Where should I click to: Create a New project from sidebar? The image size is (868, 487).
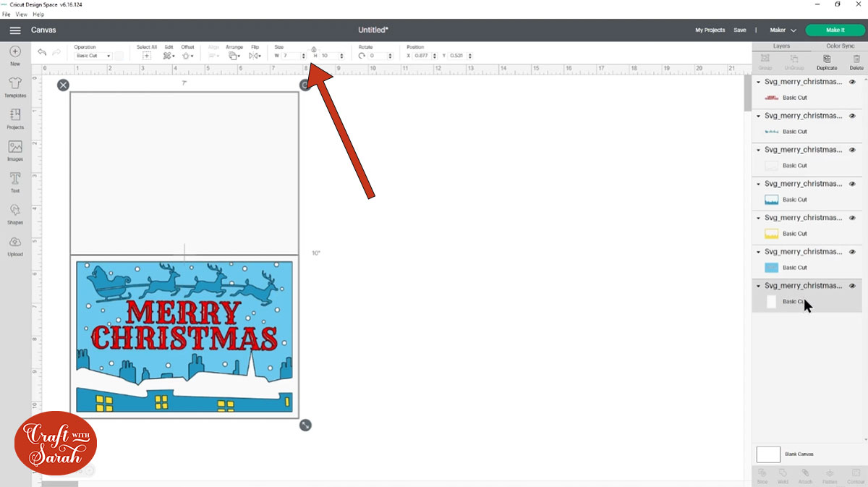click(15, 56)
